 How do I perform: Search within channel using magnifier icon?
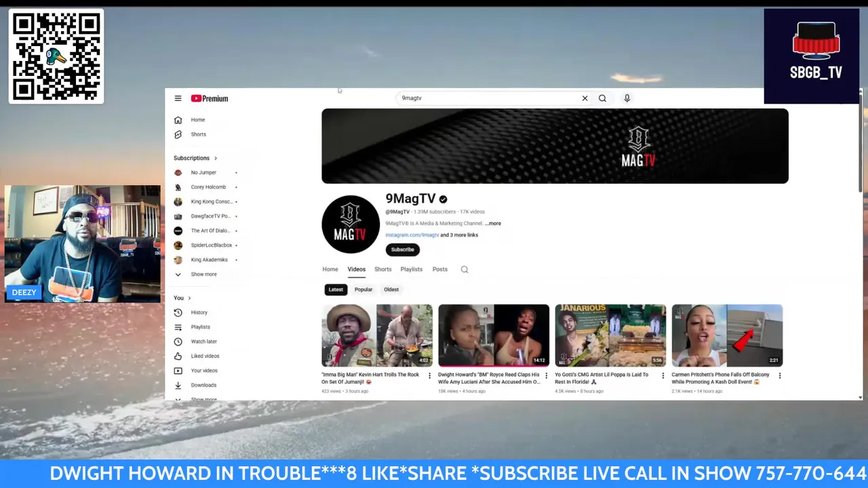coord(465,270)
